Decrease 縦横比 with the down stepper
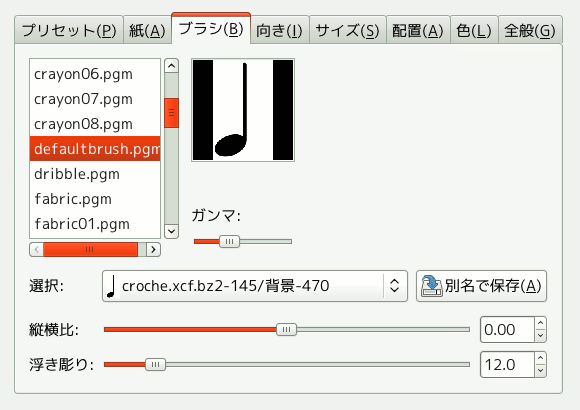Viewport: 580px width, 410px height. coord(540,336)
